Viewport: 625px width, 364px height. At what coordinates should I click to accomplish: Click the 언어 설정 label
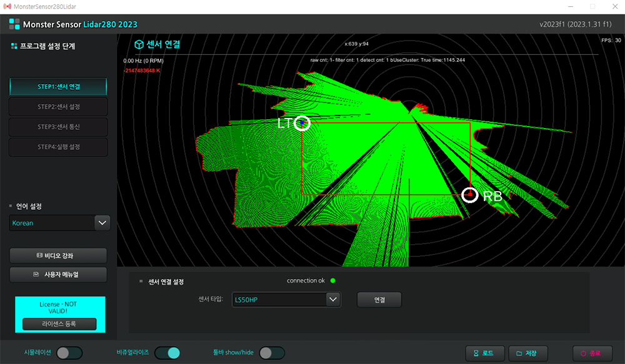(x=29, y=206)
